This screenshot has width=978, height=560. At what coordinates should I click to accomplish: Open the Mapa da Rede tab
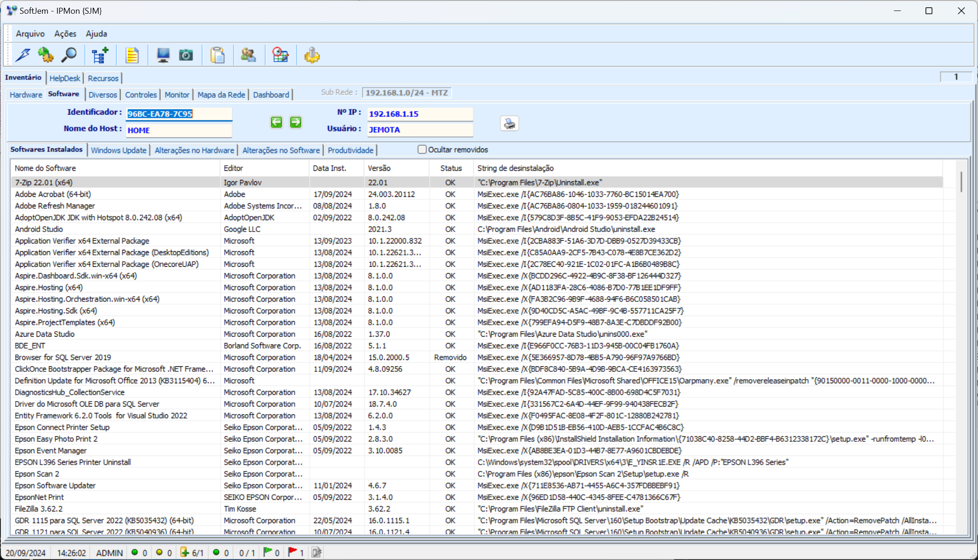(221, 95)
